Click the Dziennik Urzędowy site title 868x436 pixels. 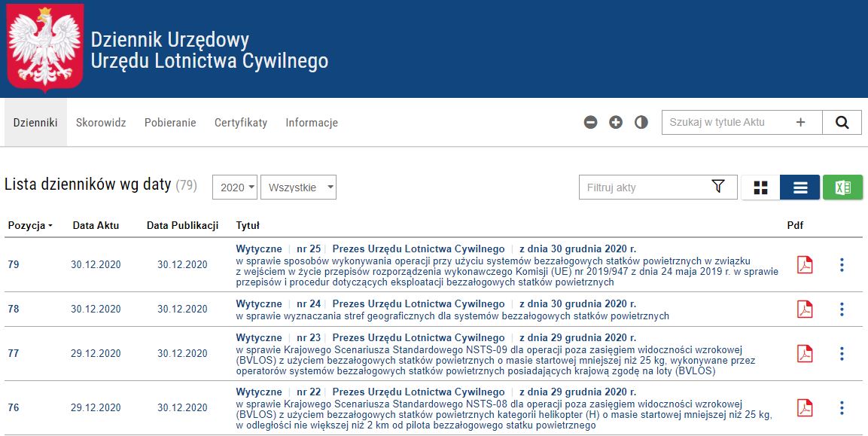(x=209, y=50)
